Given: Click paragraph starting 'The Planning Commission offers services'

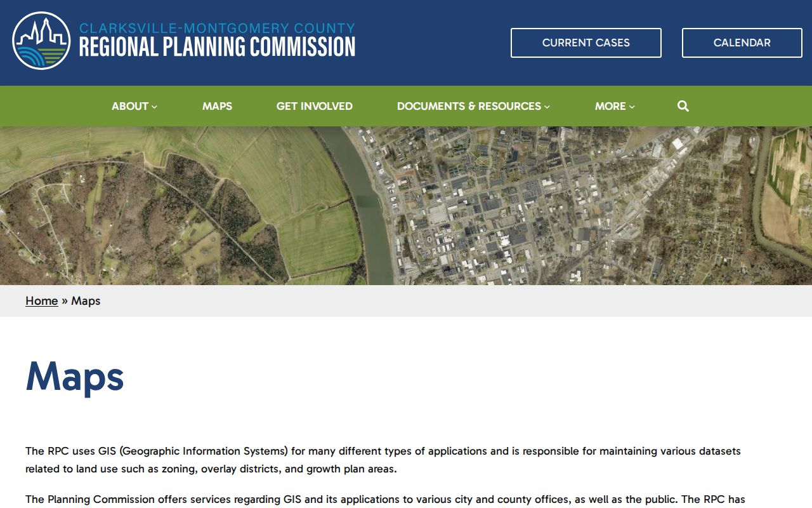Looking at the screenshot, I should (385, 500).
